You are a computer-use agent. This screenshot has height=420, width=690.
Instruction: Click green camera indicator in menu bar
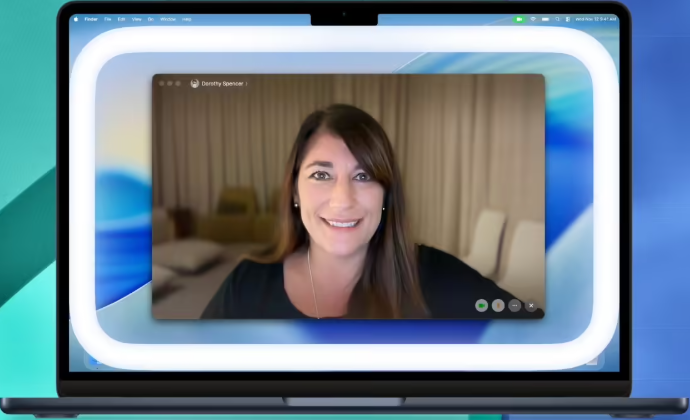pyautogui.click(x=519, y=19)
